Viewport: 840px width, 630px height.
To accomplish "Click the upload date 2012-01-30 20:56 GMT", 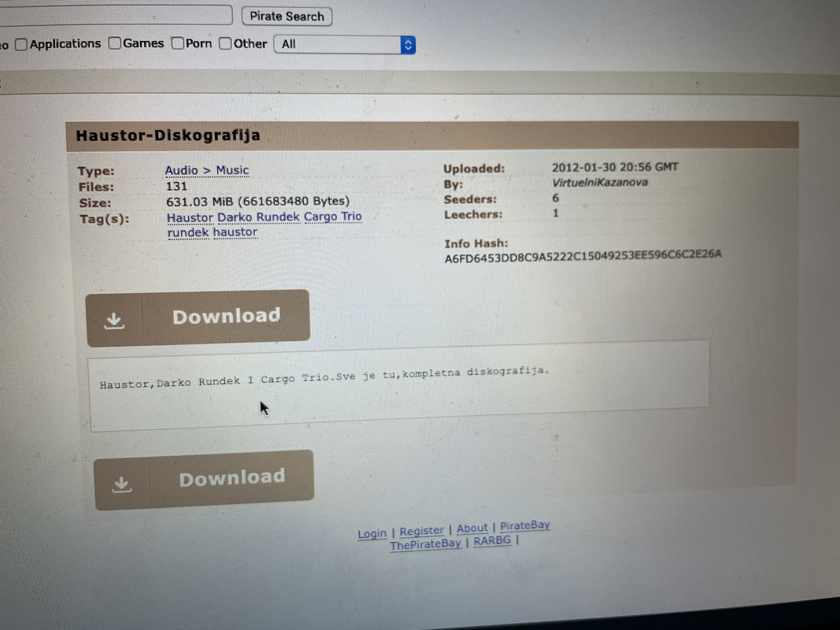I will point(615,167).
